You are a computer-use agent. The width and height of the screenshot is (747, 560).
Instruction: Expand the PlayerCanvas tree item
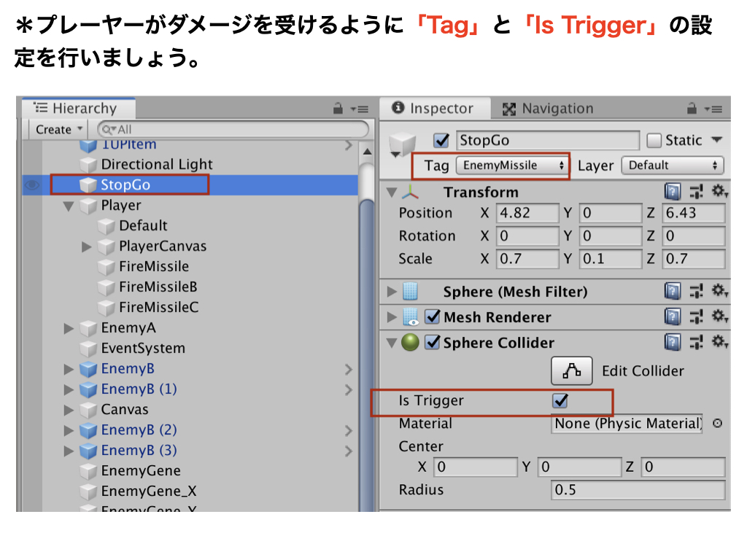[86, 246]
